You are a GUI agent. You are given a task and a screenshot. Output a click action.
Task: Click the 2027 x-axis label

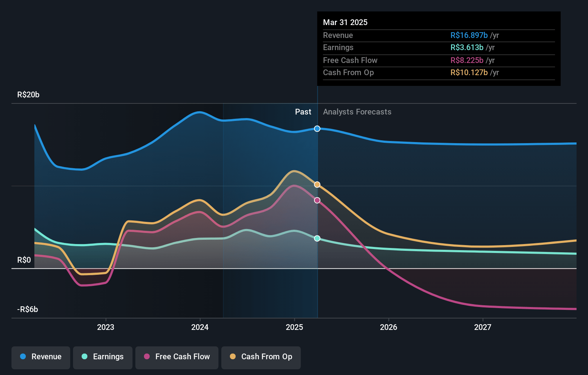click(483, 327)
